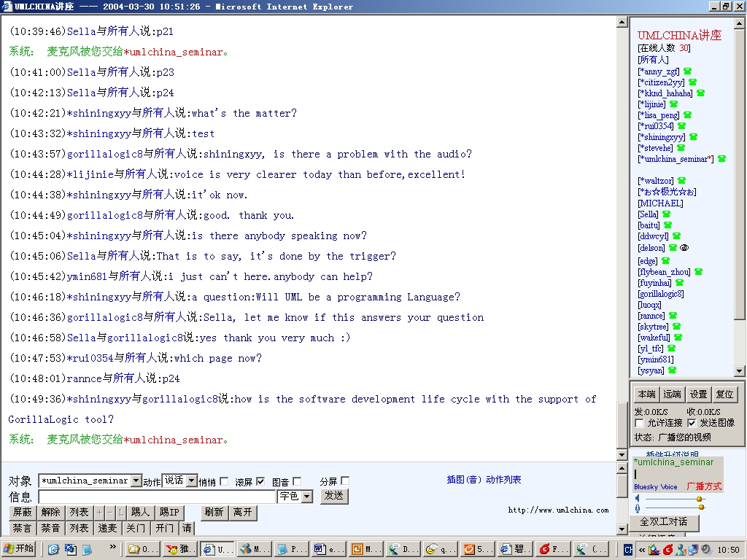The height and width of the screenshot is (560, 747).
Task: Click the 踢IP (kick IP) button
Action: point(169,513)
